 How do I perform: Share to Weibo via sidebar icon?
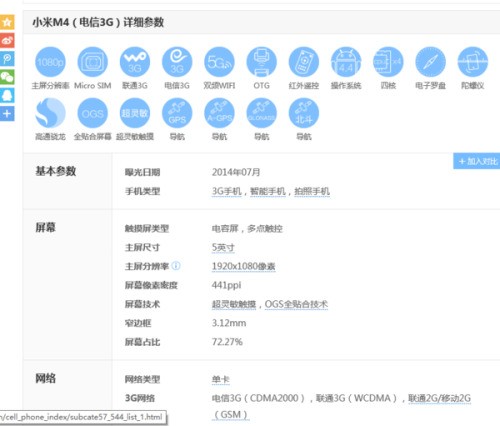pyautogui.click(x=7, y=41)
